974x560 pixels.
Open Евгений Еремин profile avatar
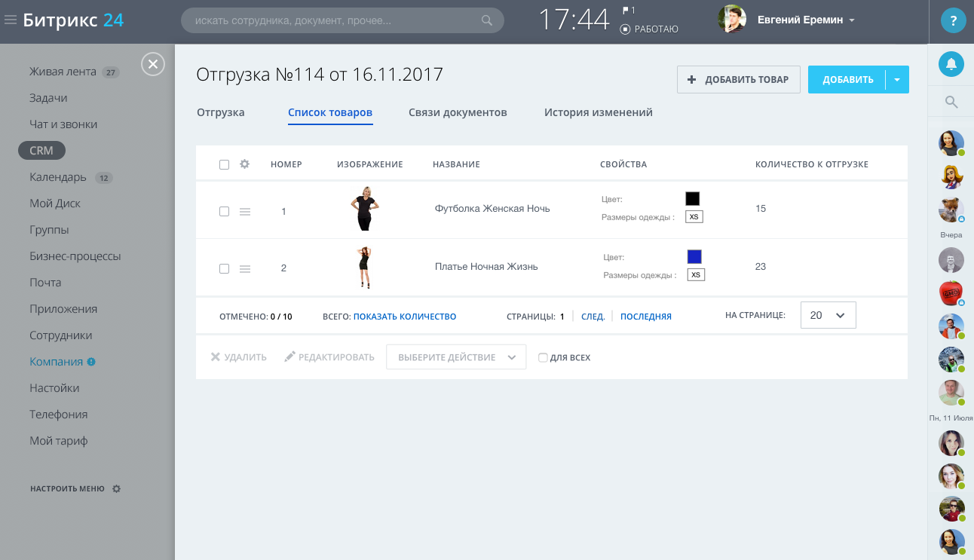point(731,20)
